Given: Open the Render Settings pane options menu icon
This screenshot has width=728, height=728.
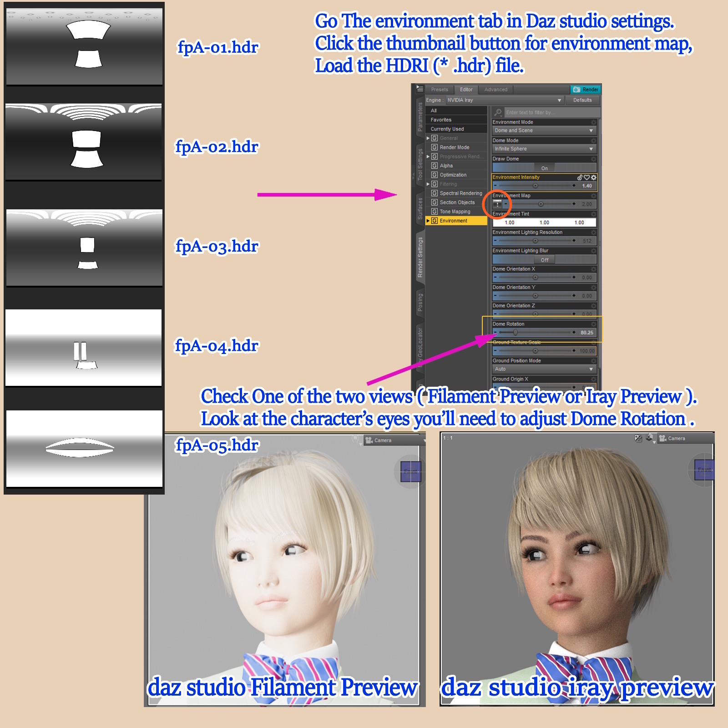Looking at the screenshot, I should 420,89.
